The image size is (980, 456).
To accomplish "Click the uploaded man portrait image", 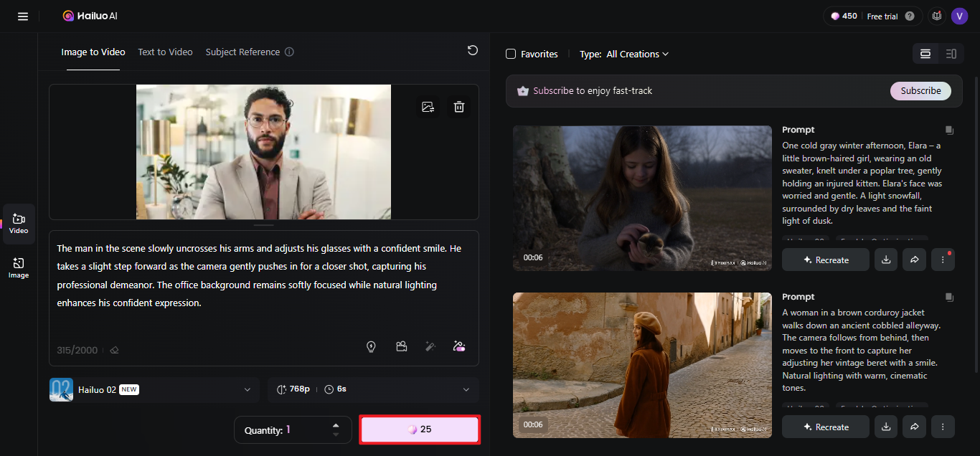I will tap(263, 152).
